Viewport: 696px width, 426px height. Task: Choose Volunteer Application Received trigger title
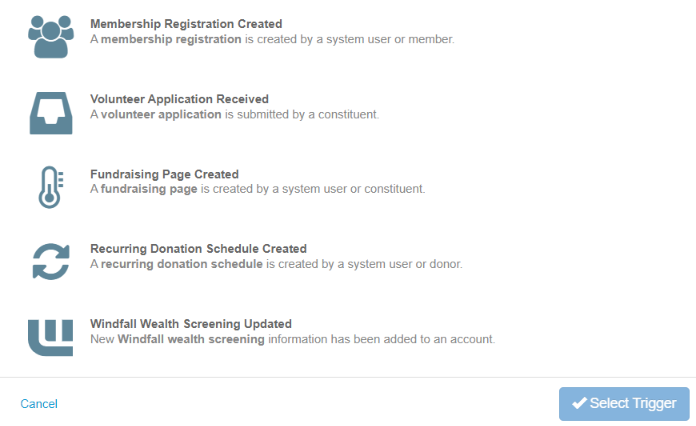[x=179, y=99]
